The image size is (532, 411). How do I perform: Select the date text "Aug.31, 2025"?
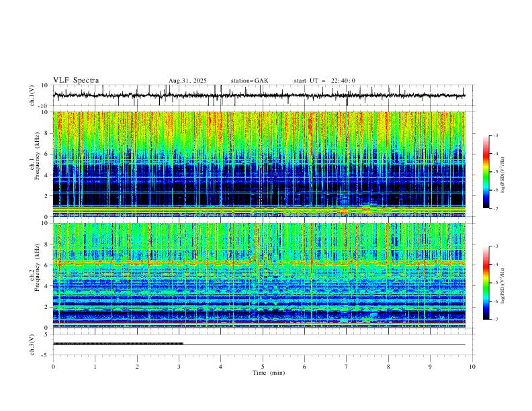pos(187,81)
